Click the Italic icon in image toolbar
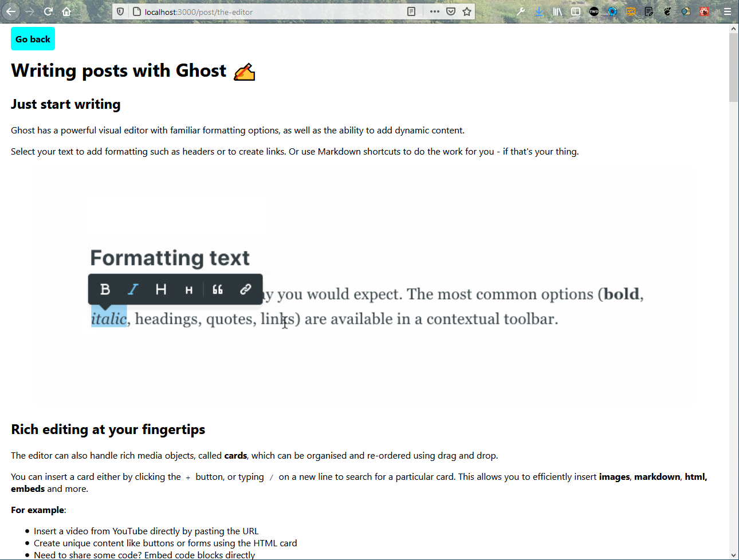This screenshot has height=560, width=739. [x=133, y=289]
